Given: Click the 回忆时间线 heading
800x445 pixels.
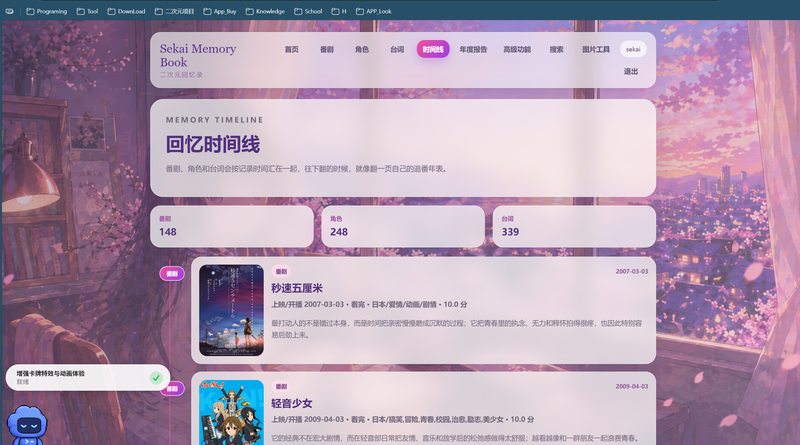Looking at the screenshot, I should coord(213,144).
